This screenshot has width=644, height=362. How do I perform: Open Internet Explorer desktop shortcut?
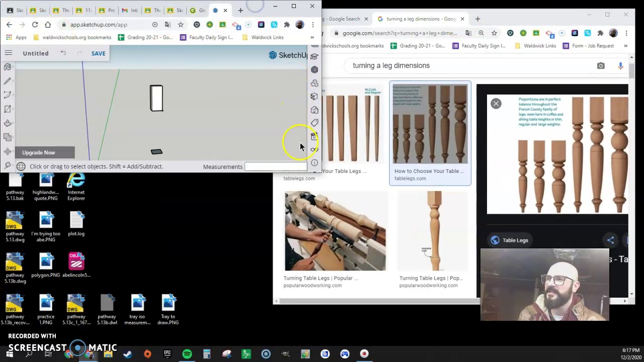[x=76, y=187]
